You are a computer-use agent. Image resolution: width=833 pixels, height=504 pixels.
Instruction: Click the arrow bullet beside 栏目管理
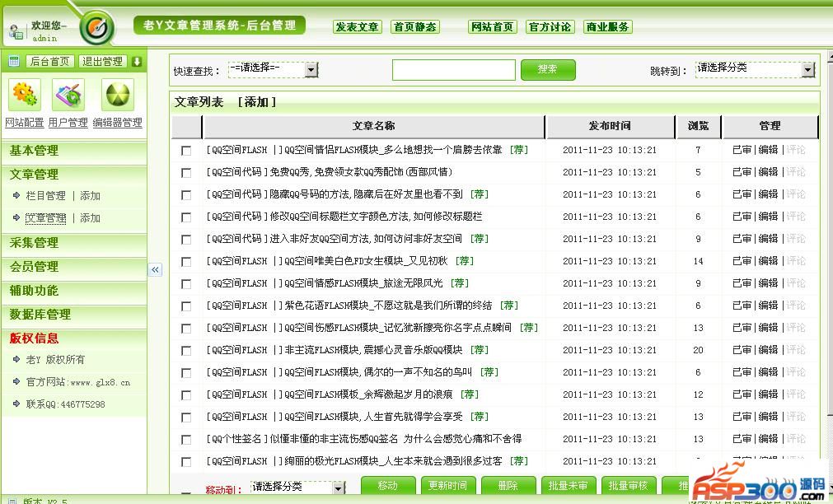(x=16, y=195)
